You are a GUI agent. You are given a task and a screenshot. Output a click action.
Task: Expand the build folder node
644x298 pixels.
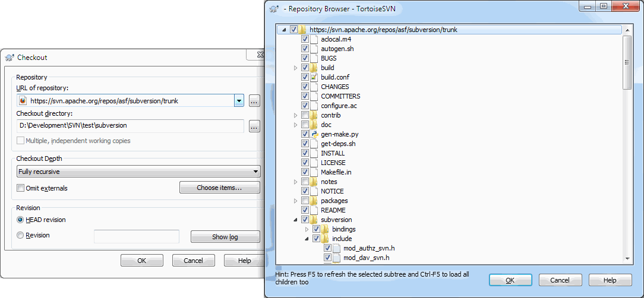point(295,68)
